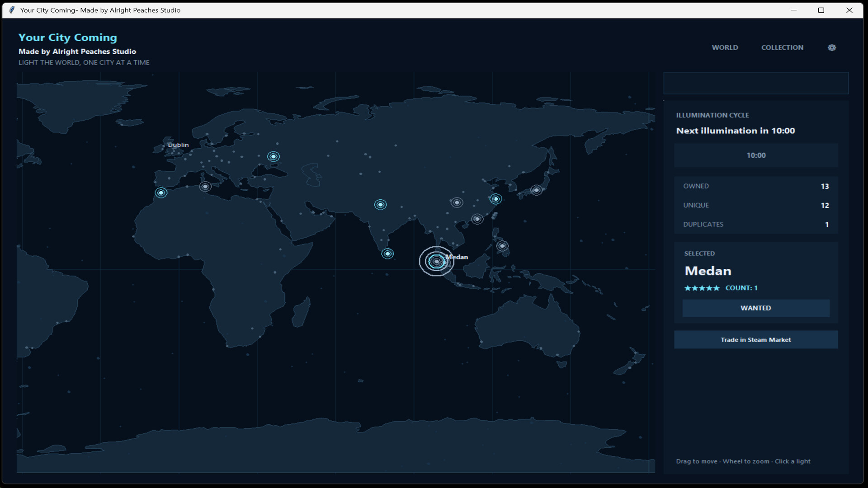
Task: Click the Dublin city label on map
Action: pyautogui.click(x=178, y=145)
